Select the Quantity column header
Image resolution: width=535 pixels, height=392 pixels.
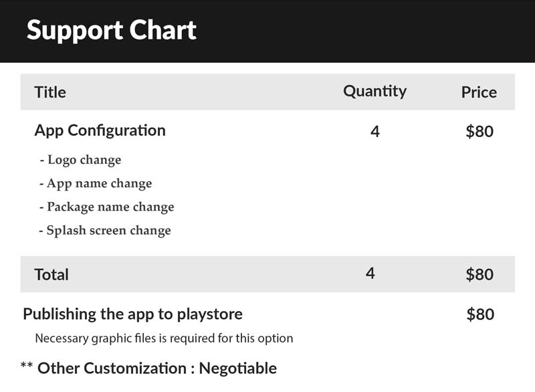point(374,92)
